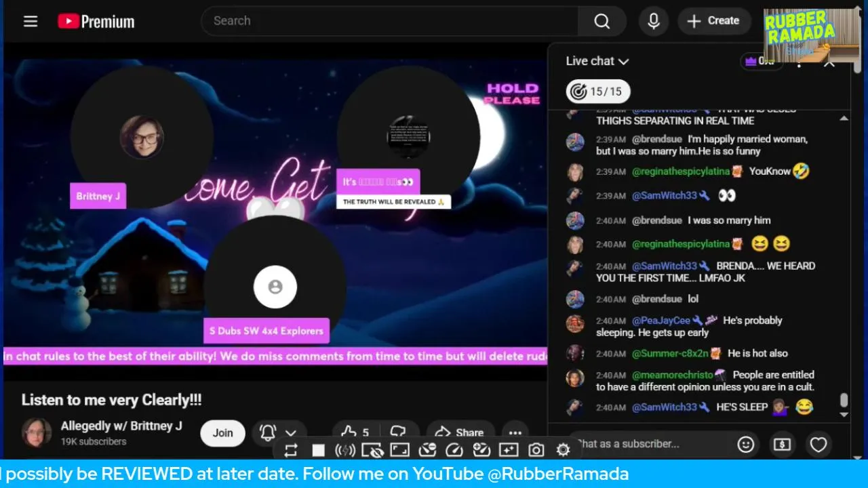Image resolution: width=868 pixels, height=488 pixels.
Task: Dislike the video with thumbs down
Action: click(x=399, y=432)
